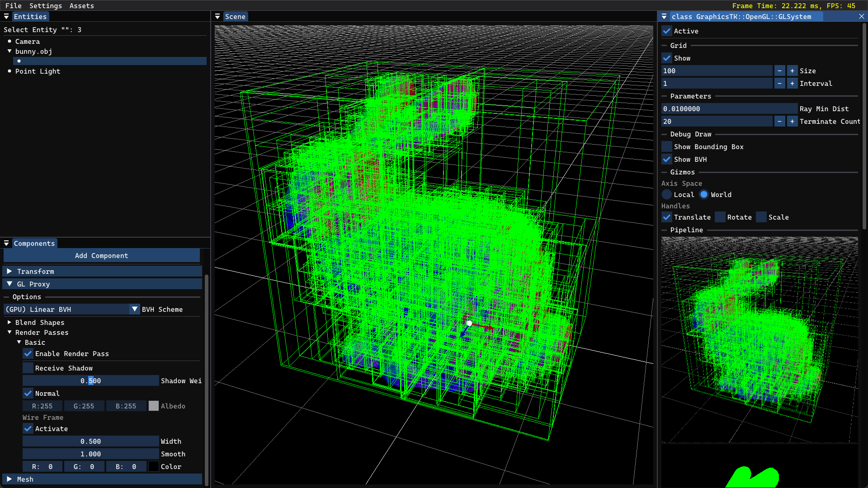Collapse the GLSystem panel arrow icon
Viewport: 868px width, 488px height.
(664, 16)
